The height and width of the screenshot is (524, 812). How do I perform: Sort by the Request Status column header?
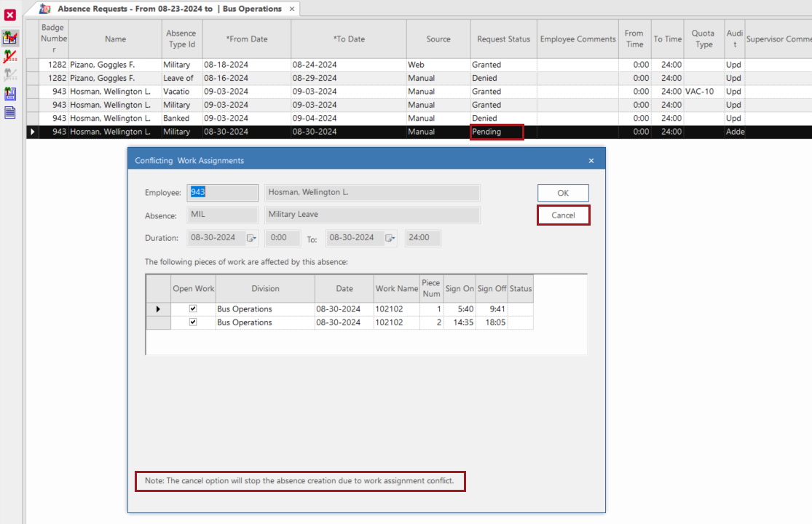tap(503, 39)
